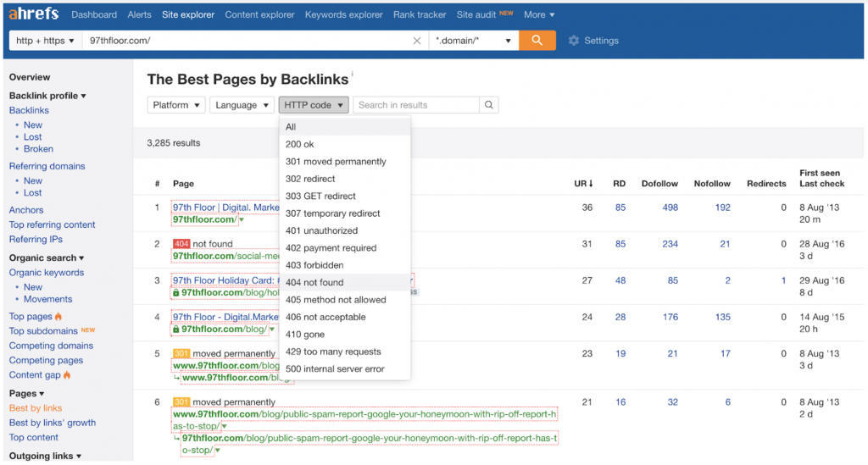Clear the URL field with the X icon
Viewport: 868px width, 465px height.
click(x=417, y=41)
